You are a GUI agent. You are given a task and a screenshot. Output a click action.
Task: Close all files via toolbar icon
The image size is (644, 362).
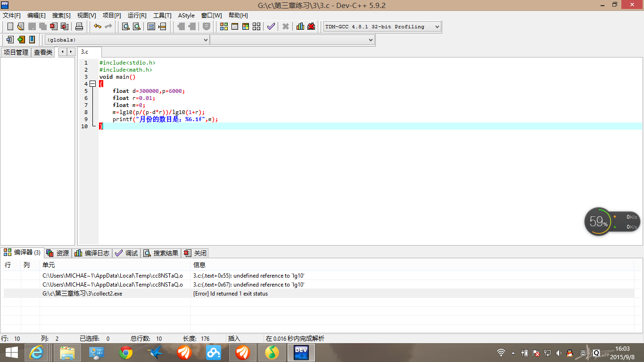pyautogui.click(x=65, y=26)
